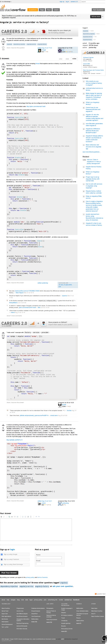107x644 pixels.
Task: Switch to the Tags tab
Action: coord(42,10)
